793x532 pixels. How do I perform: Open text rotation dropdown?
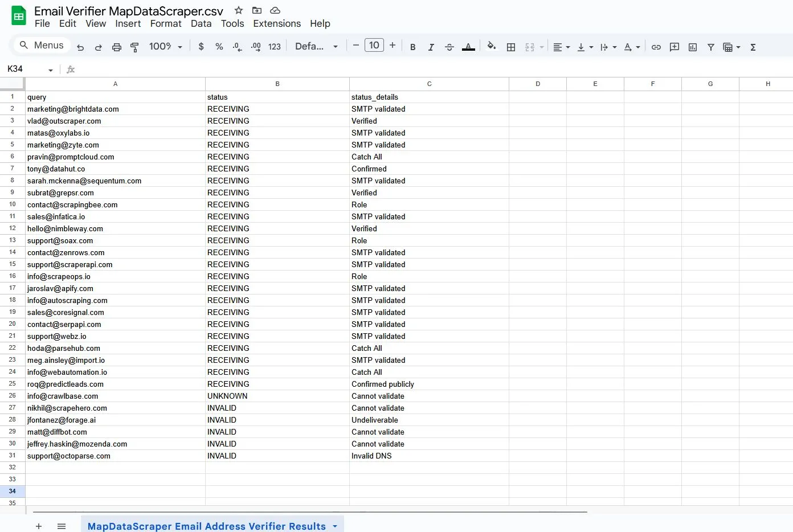(632, 47)
